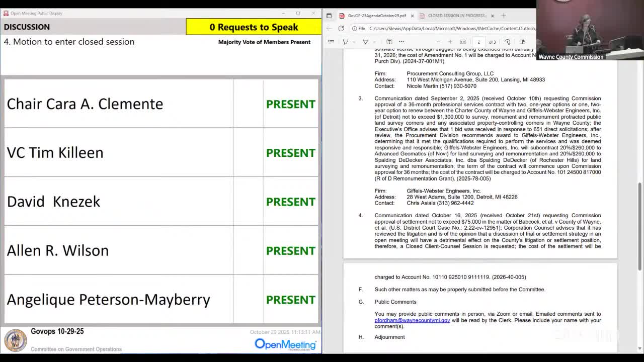Click the PDF page number field
The width and height of the screenshot is (644, 362).
click(x=479, y=42)
